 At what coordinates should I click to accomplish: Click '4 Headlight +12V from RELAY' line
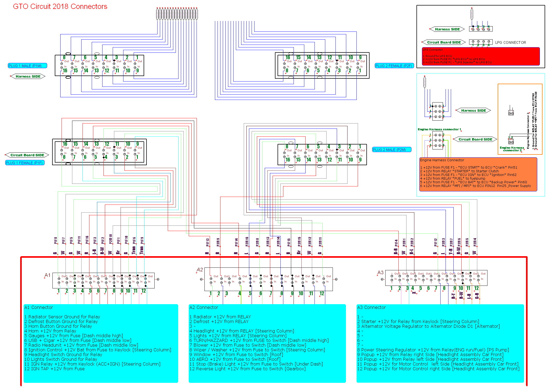[x=242, y=331]
